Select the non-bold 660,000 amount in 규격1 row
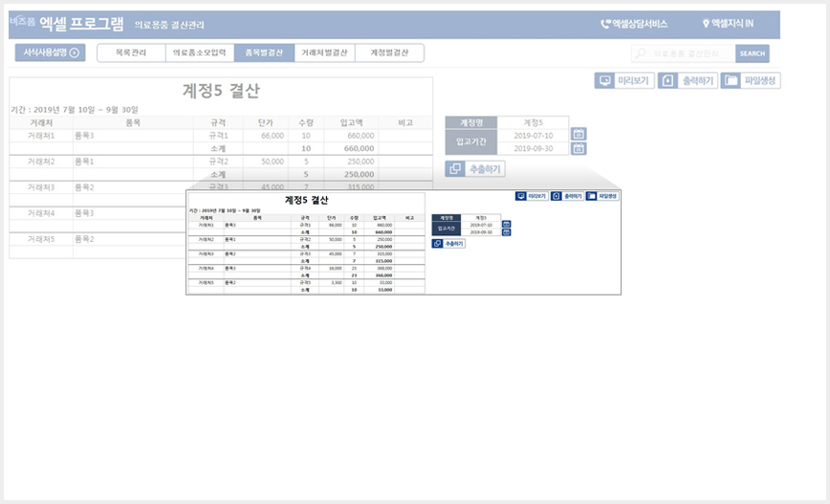The height and width of the screenshot is (504, 830). [352, 136]
